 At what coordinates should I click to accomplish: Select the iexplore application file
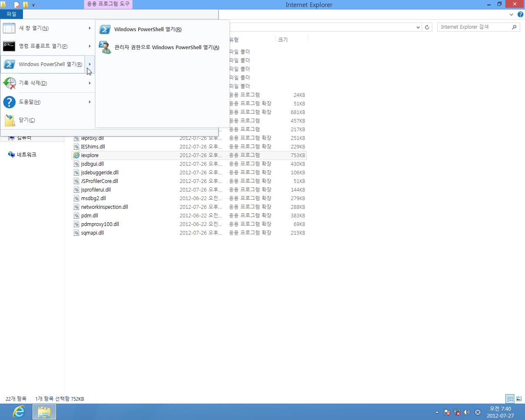(189, 155)
